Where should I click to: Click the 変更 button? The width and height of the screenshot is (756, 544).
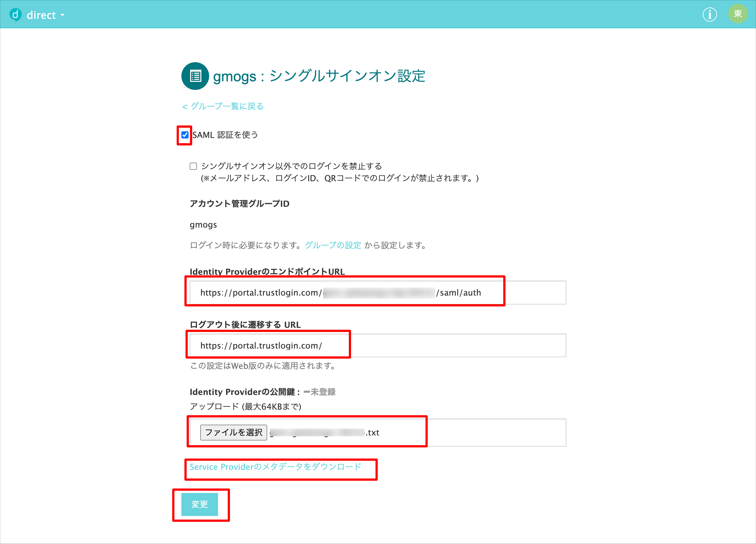[200, 504]
